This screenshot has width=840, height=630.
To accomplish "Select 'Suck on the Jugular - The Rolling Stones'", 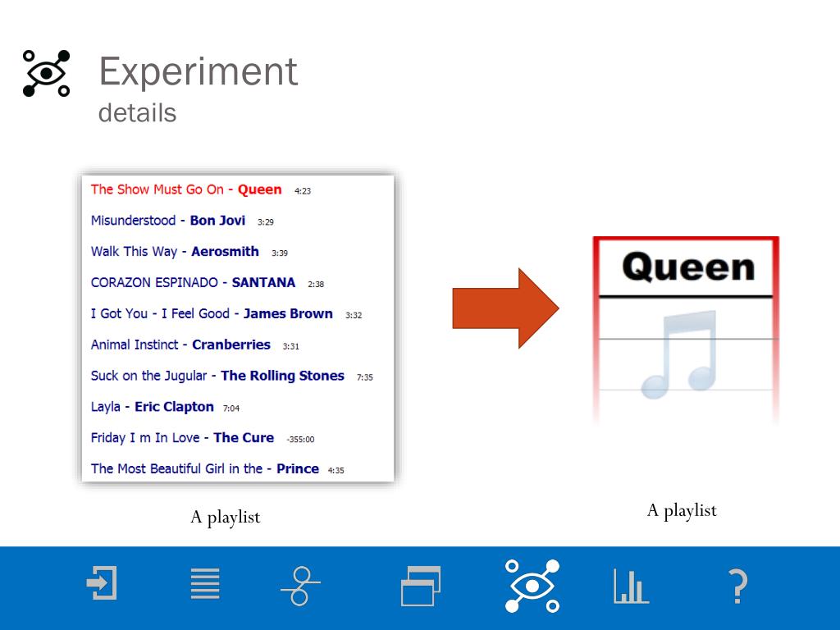I will click(217, 376).
